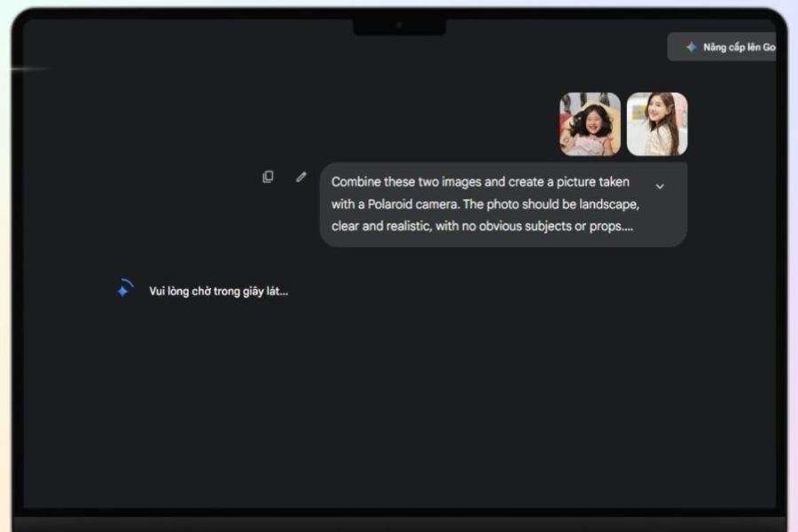Screen dimensions: 798x532
Task: Click the pencil edit prompt icon
Action: coord(301,177)
